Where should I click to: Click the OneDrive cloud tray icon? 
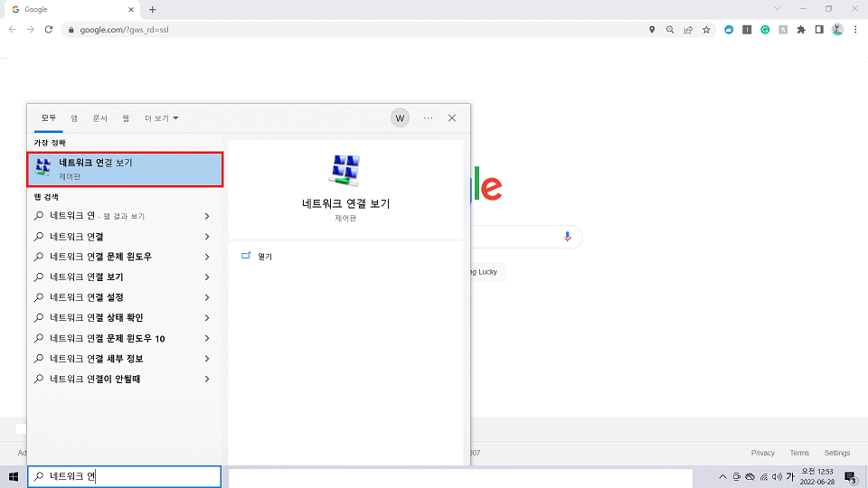750,477
